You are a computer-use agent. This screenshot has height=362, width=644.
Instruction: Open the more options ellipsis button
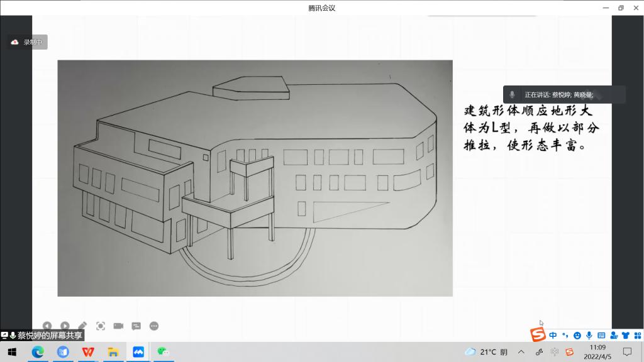(154, 326)
